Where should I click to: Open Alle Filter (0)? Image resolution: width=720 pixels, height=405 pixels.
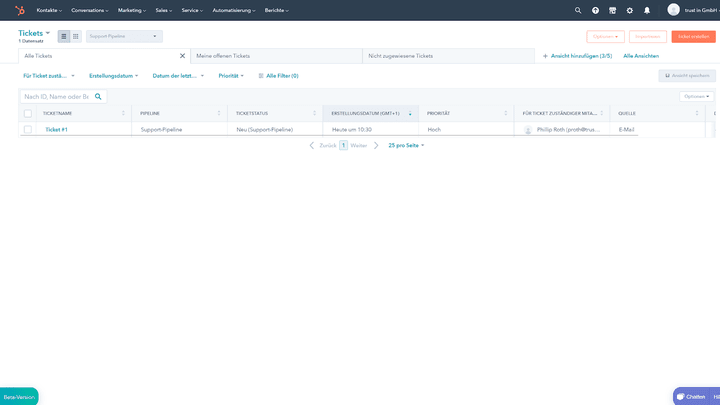click(x=278, y=76)
